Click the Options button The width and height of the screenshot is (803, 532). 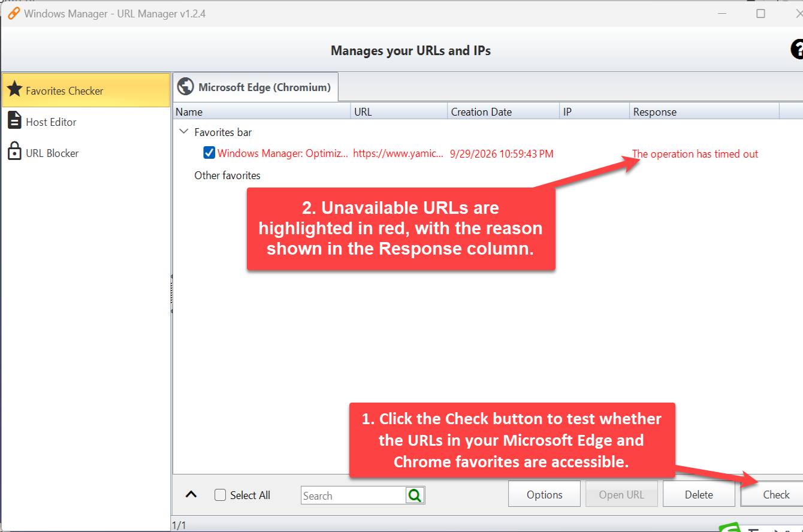(544, 494)
